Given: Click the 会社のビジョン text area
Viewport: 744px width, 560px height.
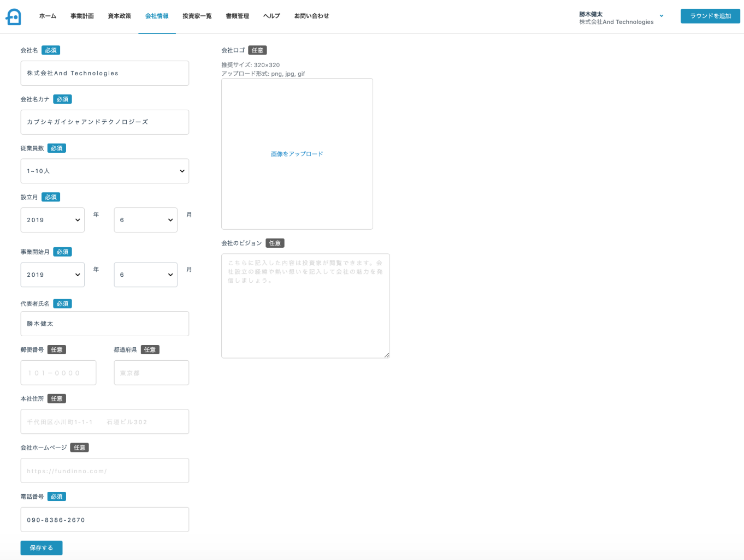Looking at the screenshot, I should click(x=305, y=306).
